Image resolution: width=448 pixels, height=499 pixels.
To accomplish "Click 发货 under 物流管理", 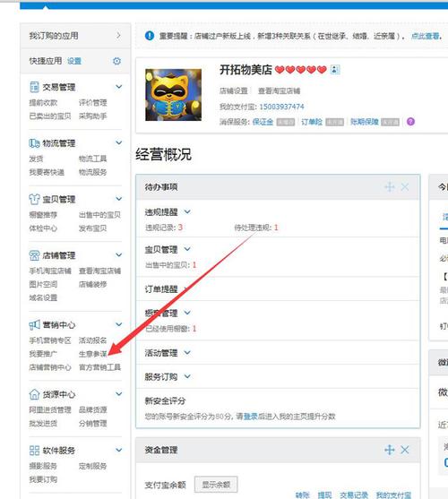I will click(x=36, y=159).
